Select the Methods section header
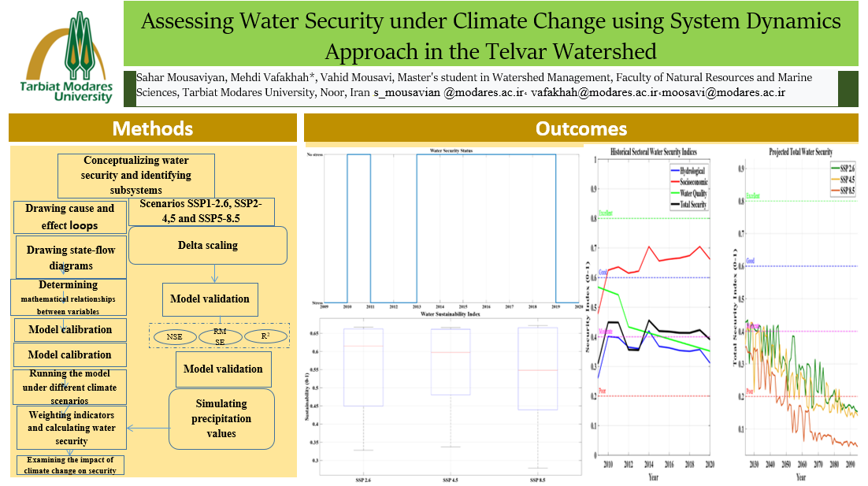The width and height of the screenshot is (868, 486). (153, 128)
